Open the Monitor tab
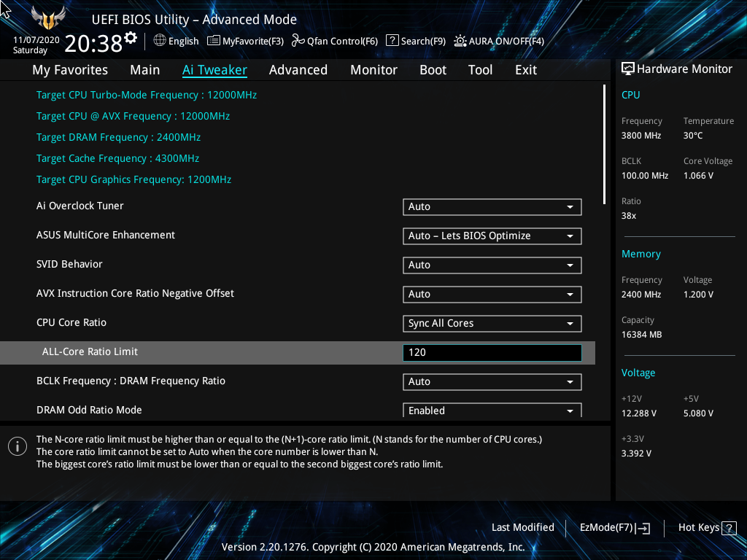 (374, 70)
